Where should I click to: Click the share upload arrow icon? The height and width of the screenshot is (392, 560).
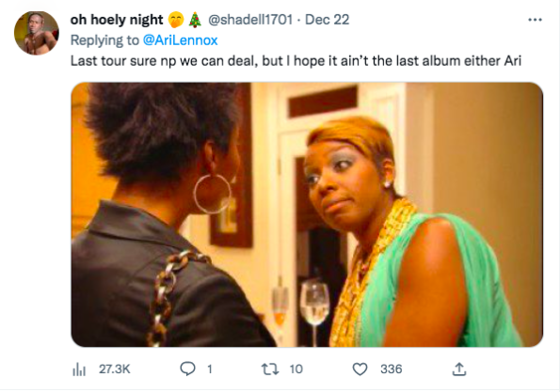pos(459,369)
